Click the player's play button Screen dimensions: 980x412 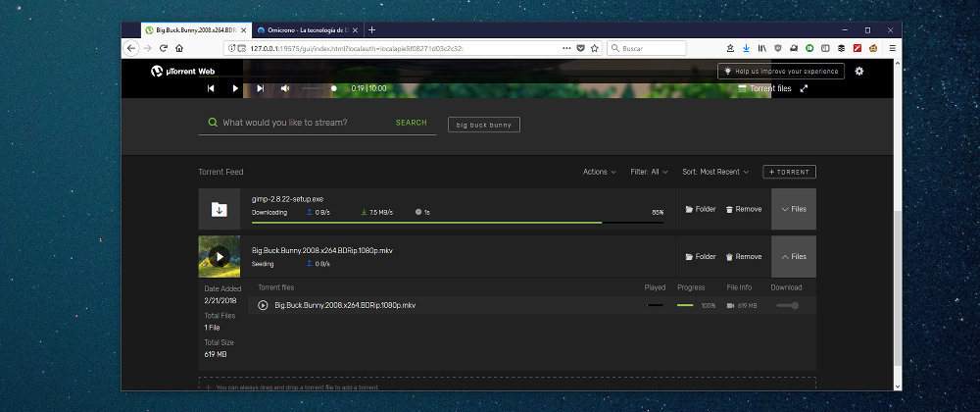[235, 88]
